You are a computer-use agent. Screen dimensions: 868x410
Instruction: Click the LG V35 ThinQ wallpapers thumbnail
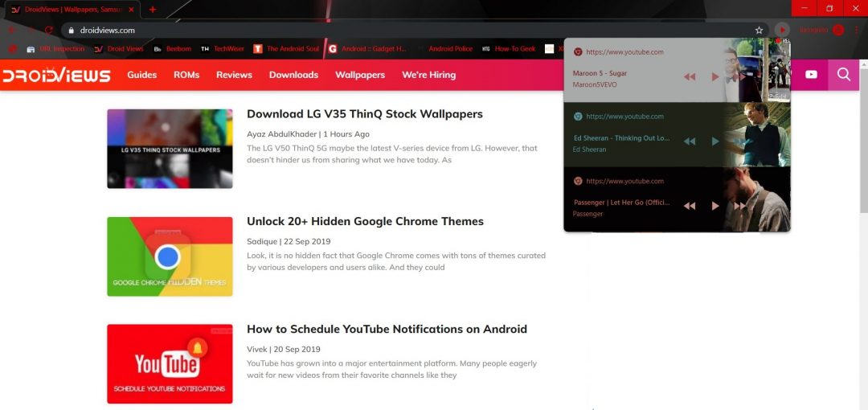coord(170,149)
